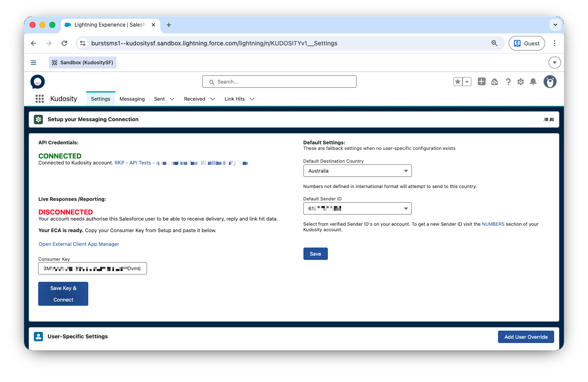Click the Guidance Center trailhead icon
The image size is (588, 382).
495,82
